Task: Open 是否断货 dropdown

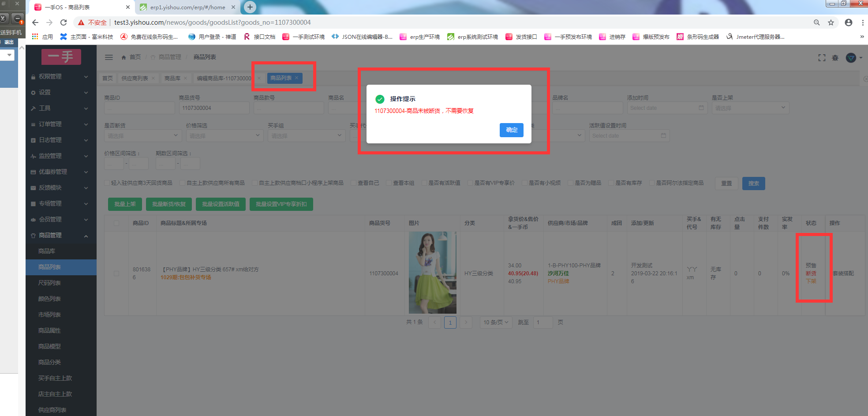Action: click(x=143, y=136)
